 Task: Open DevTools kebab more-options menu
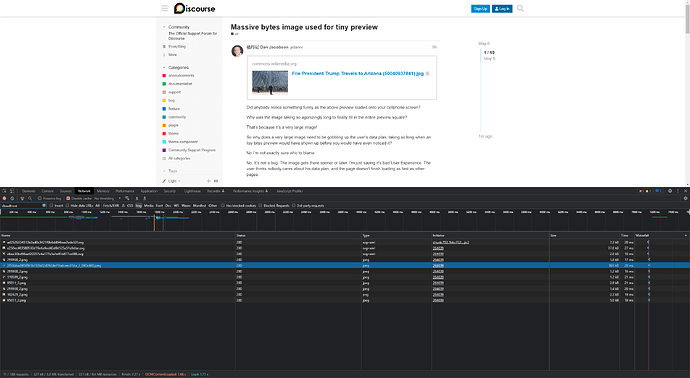678,191
